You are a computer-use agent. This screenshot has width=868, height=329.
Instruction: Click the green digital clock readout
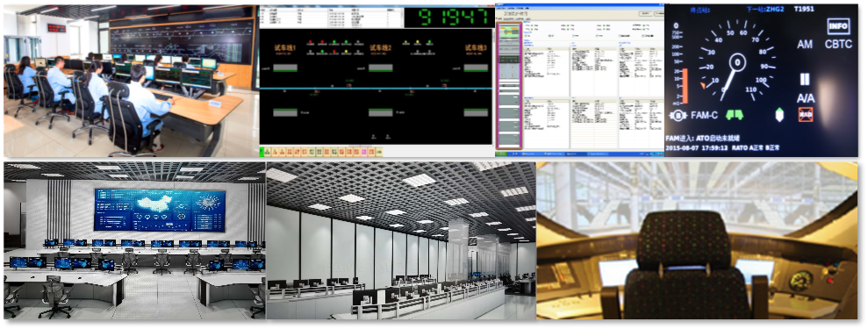(x=449, y=18)
